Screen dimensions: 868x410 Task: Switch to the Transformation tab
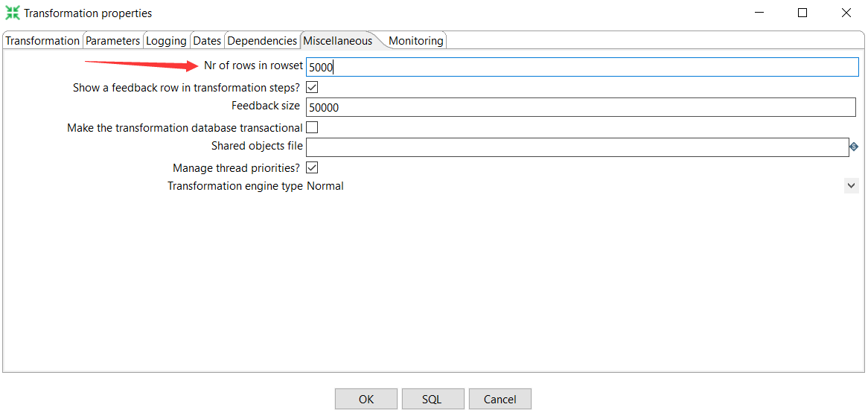pyautogui.click(x=42, y=41)
